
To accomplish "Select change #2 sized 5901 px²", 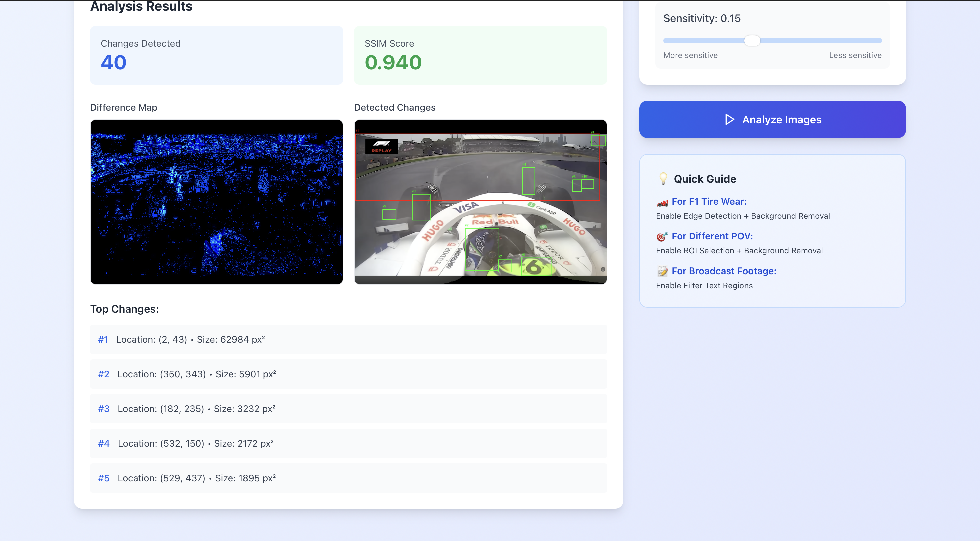I will (x=348, y=374).
